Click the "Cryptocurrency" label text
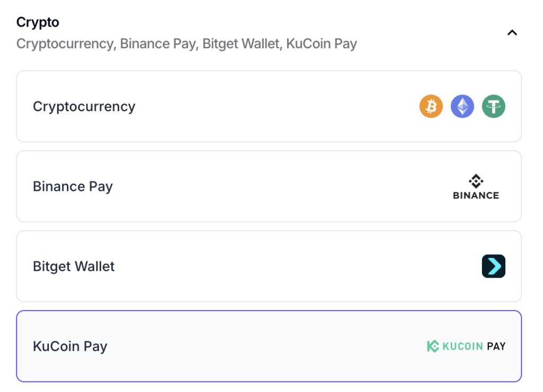543x392 pixels. point(84,106)
